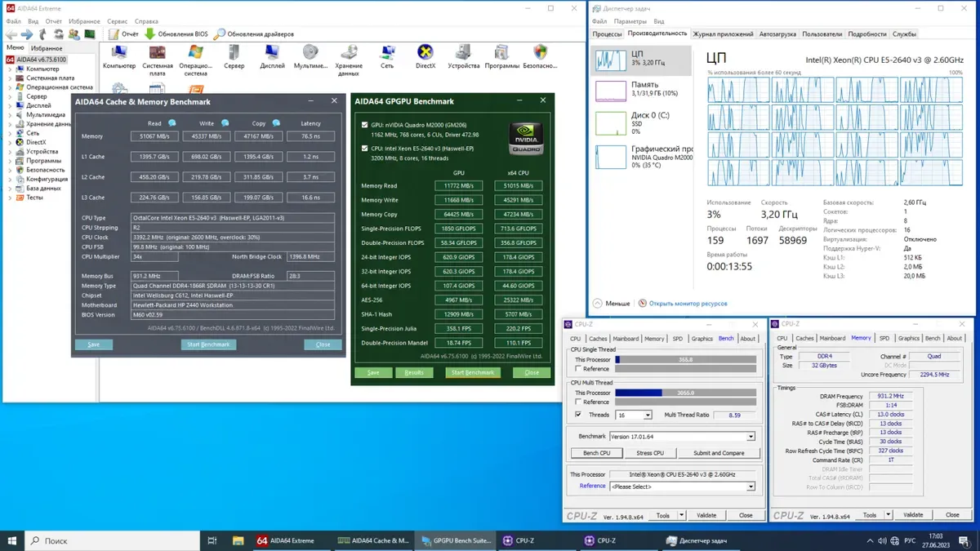Enable the CPU Single Thread Reference checkbox
The height and width of the screenshot is (551, 980).
[x=579, y=369]
